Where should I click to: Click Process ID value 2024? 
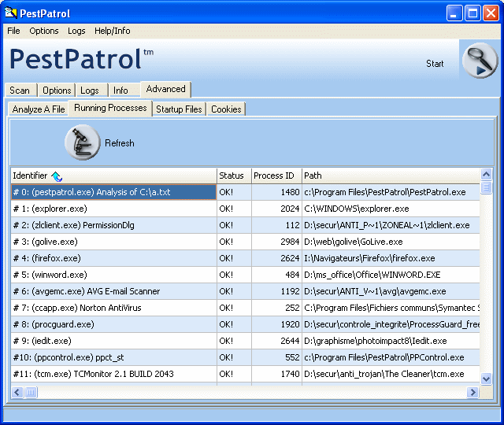pyautogui.click(x=290, y=209)
